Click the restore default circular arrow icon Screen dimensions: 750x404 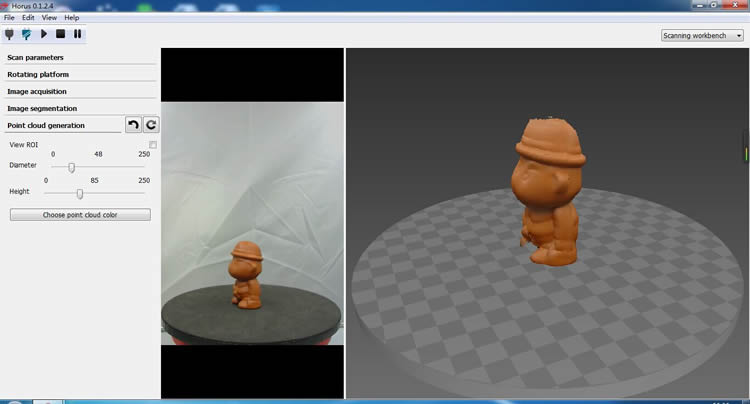151,125
